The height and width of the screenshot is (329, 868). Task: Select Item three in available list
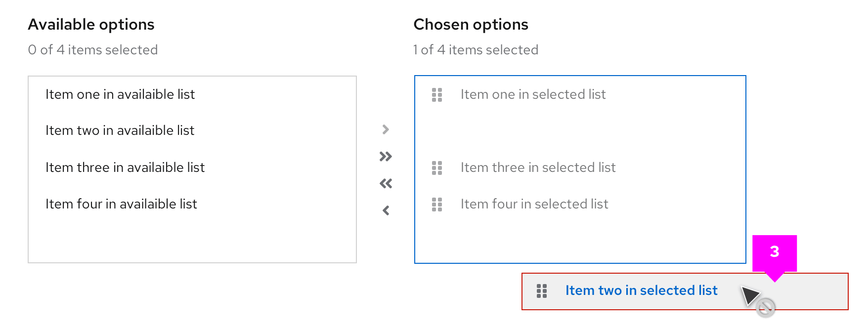click(125, 167)
